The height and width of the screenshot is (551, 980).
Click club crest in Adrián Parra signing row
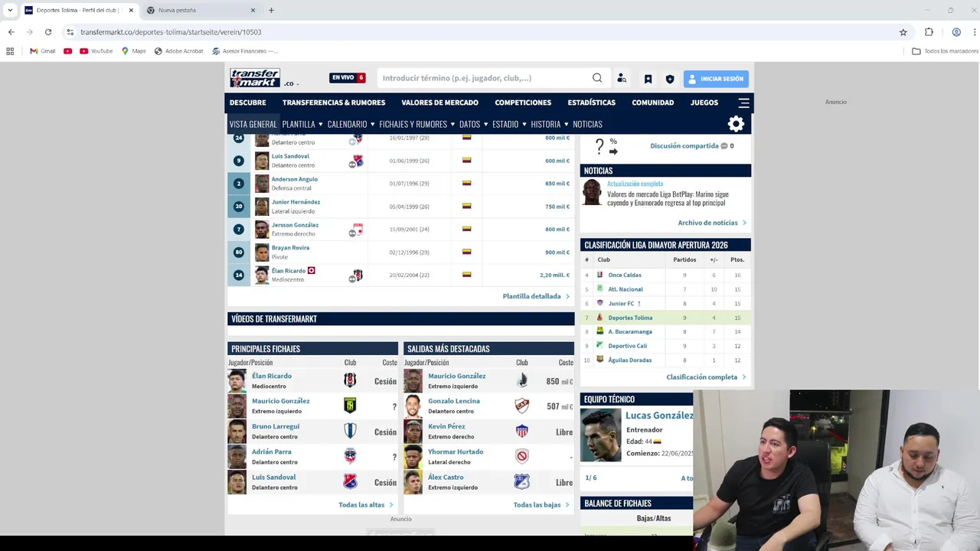point(350,456)
